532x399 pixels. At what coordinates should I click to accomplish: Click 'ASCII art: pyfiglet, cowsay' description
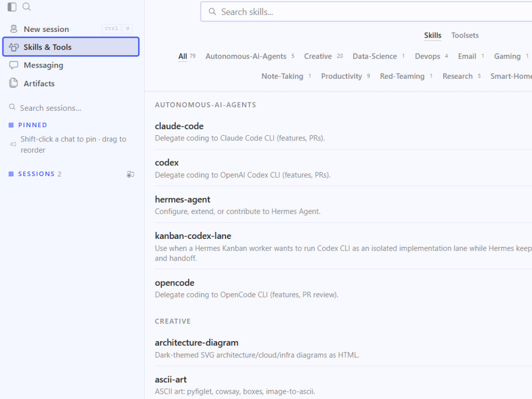pos(235,392)
